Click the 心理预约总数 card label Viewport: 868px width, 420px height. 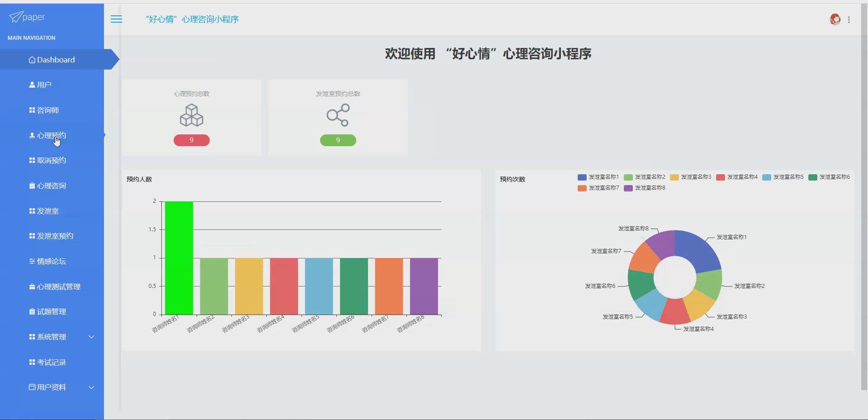(x=192, y=94)
